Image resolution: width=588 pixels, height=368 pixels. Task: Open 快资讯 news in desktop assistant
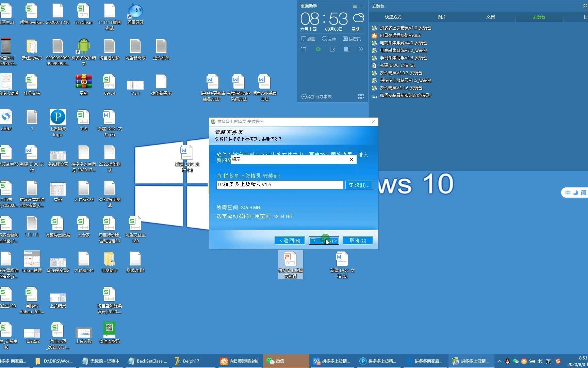352,39
